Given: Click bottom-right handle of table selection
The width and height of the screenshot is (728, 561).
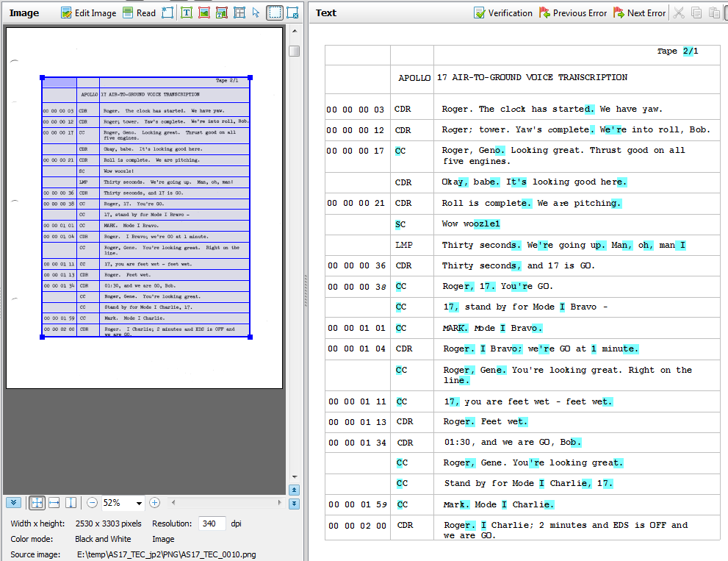Looking at the screenshot, I should coord(251,337).
